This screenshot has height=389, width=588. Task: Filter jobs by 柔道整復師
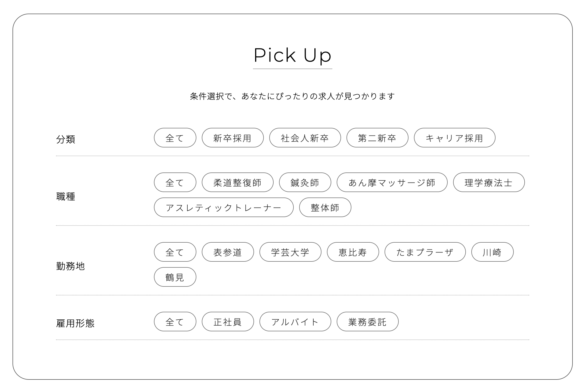(x=237, y=183)
